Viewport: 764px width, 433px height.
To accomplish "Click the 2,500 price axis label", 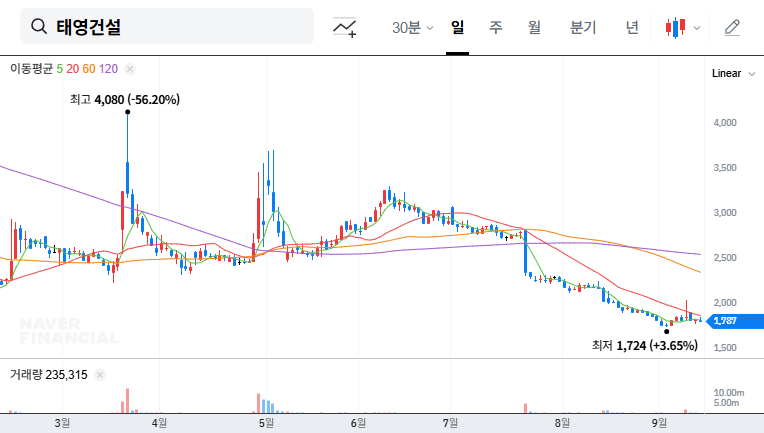I will pyautogui.click(x=725, y=258).
